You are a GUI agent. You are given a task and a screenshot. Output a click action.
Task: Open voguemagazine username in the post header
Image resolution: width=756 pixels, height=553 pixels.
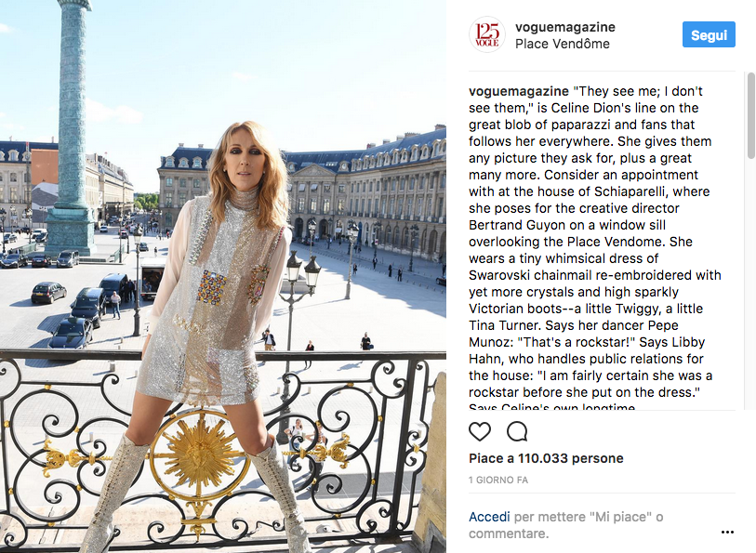coord(565,27)
